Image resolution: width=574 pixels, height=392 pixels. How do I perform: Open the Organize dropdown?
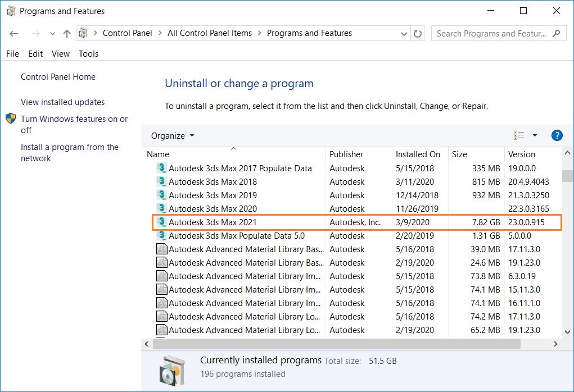pyautogui.click(x=173, y=135)
